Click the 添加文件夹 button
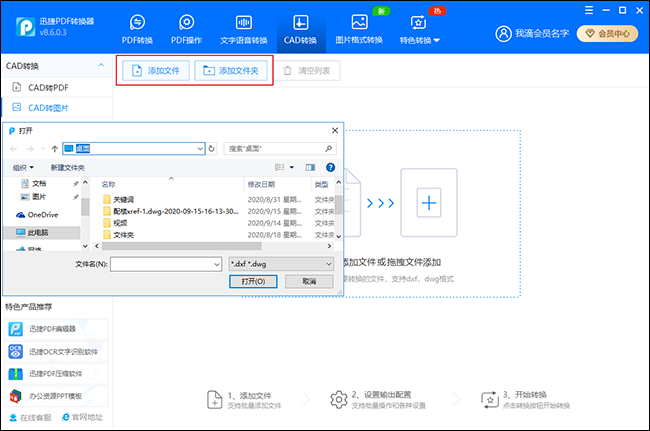The image size is (650, 431). [x=231, y=70]
